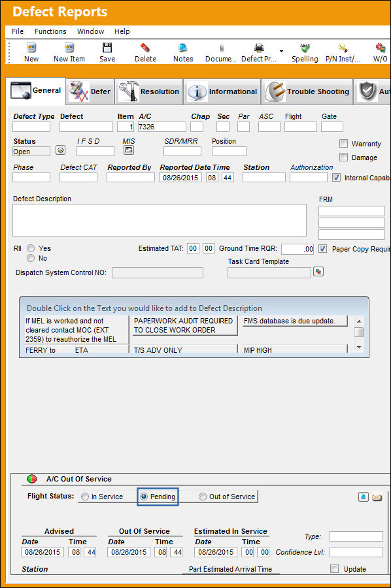Click the Ground Time RQR field
Image resolution: width=391 pixels, height=588 pixels.
click(x=297, y=249)
